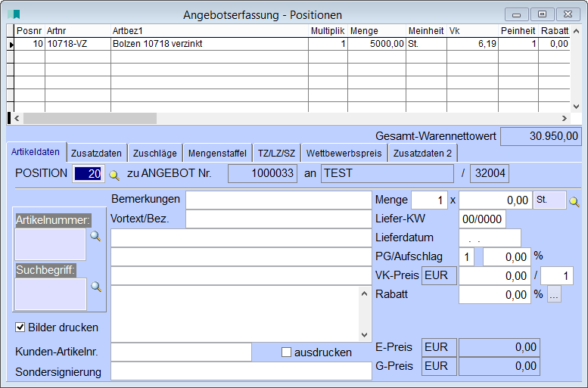Screen dimensions: 588x388
Task: Click the Artnr cell 10718-VZ
Action: click(x=78, y=44)
